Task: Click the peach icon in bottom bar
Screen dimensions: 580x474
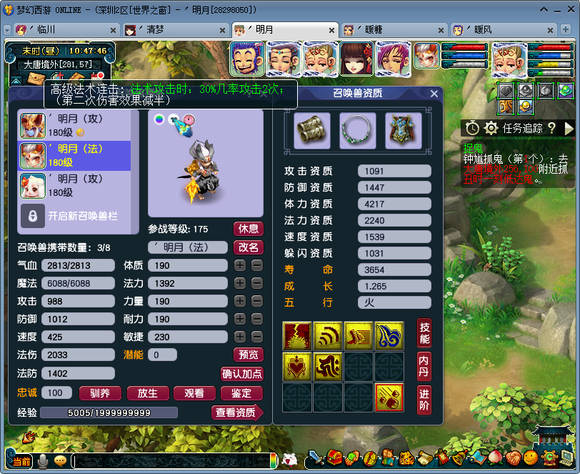Action: (495, 458)
